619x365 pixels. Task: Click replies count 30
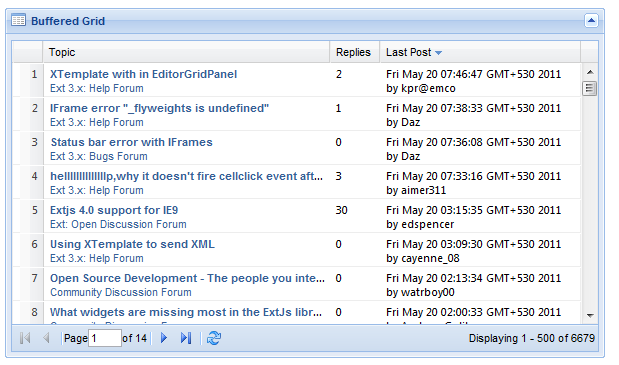(x=341, y=210)
